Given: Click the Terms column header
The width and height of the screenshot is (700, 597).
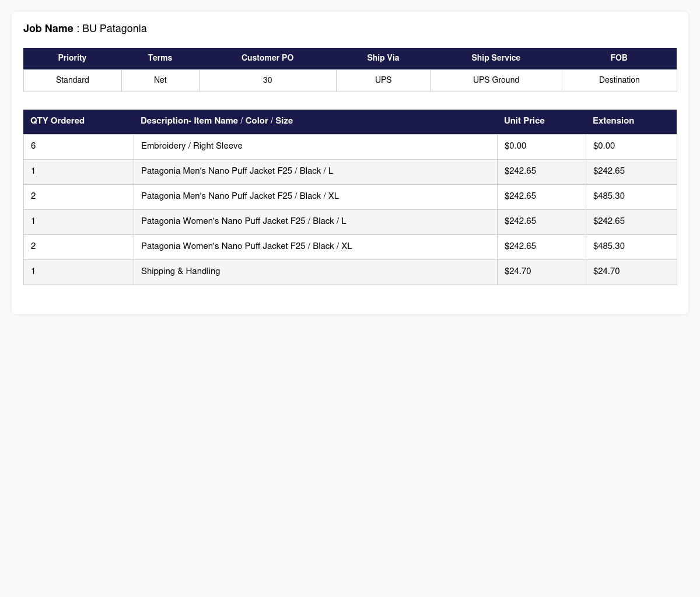Looking at the screenshot, I should (160, 58).
